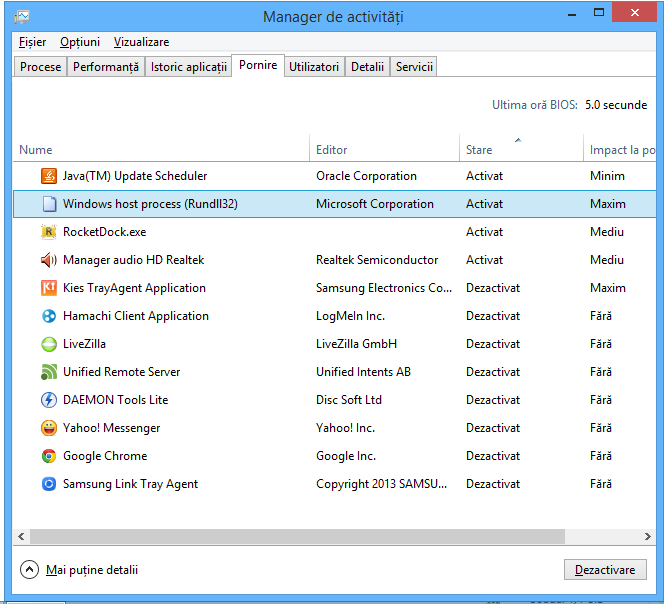Viewport: 664px width, 604px height.
Task: Click the LiveZilla green icon
Action: point(49,344)
